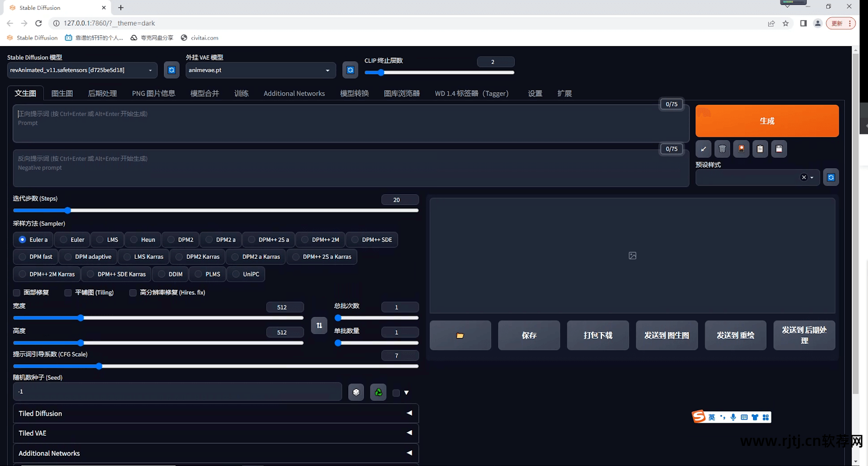Open output folder icon button
The width and height of the screenshot is (868, 466).
[460, 335]
